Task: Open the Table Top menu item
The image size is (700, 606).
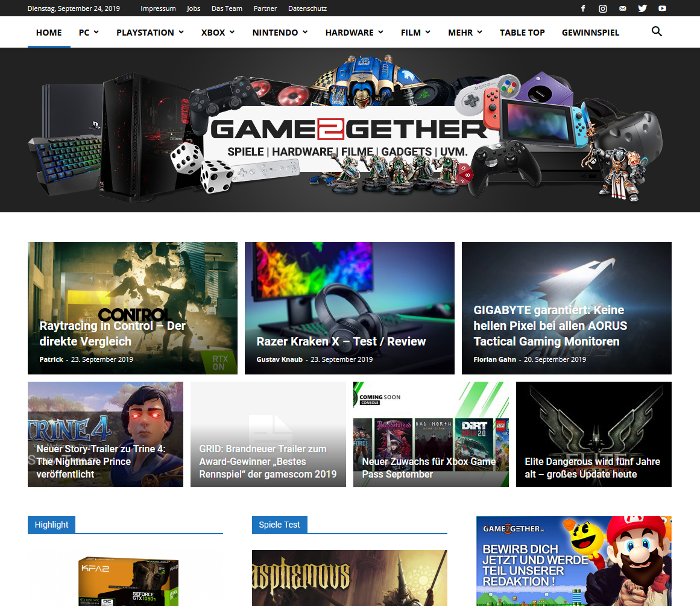Action: [522, 32]
